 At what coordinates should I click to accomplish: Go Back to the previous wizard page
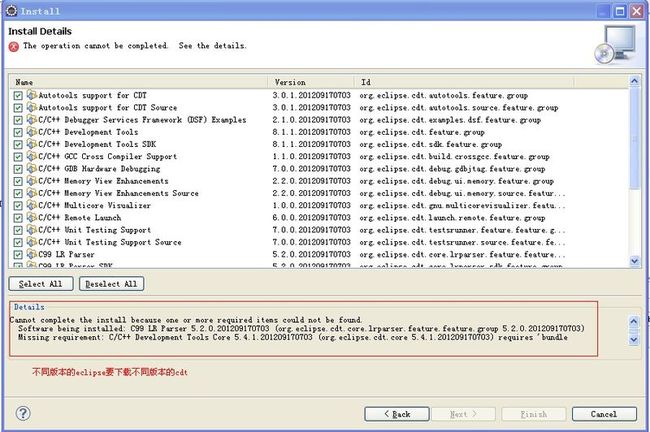click(397, 414)
